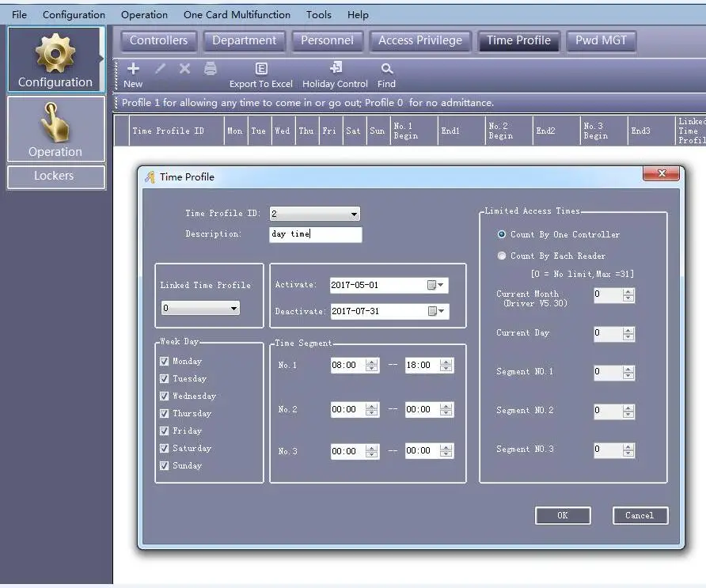
Task: Click the No. 1 Begin column header
Action: point(414,131)
